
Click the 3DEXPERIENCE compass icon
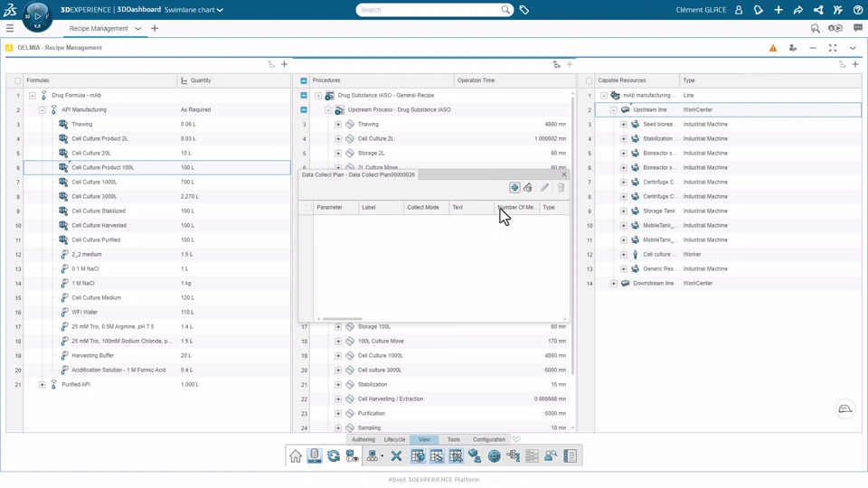[x=37, y=16]
